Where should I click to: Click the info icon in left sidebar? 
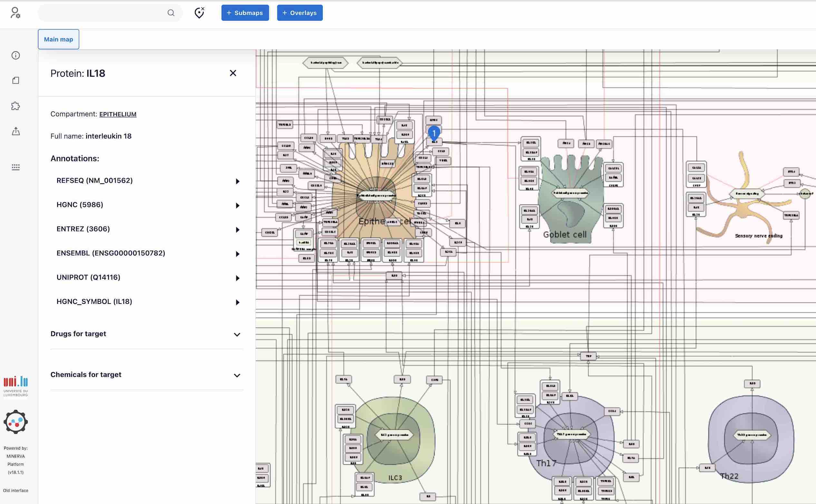15,55
